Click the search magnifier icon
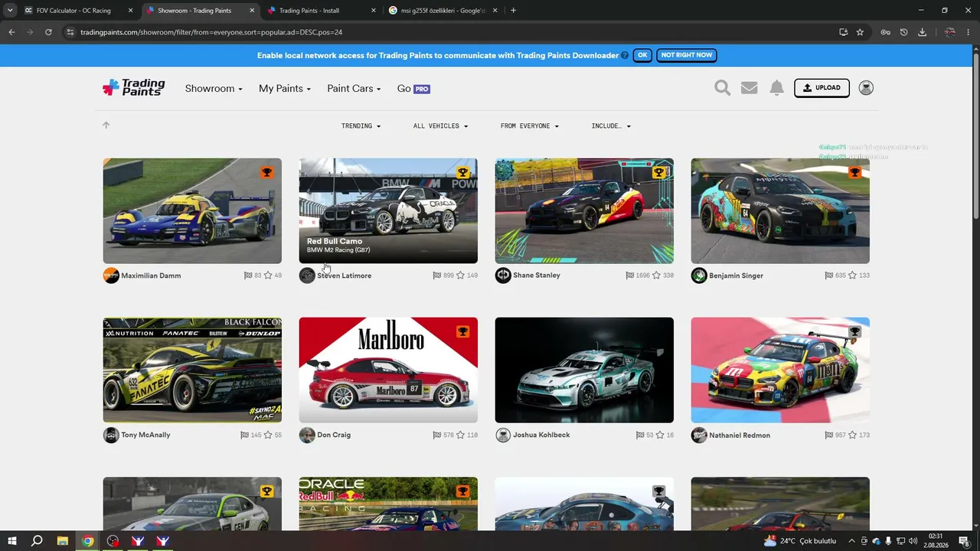 722,88
